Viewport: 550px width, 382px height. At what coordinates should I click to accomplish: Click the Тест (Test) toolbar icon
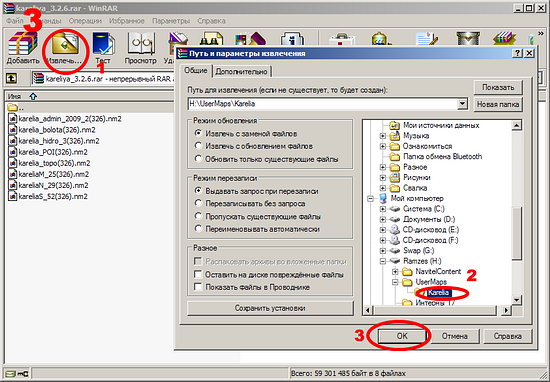(103, 48)
